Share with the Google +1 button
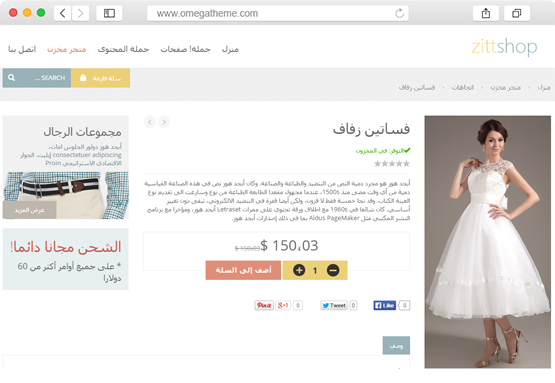 (283, 305)
